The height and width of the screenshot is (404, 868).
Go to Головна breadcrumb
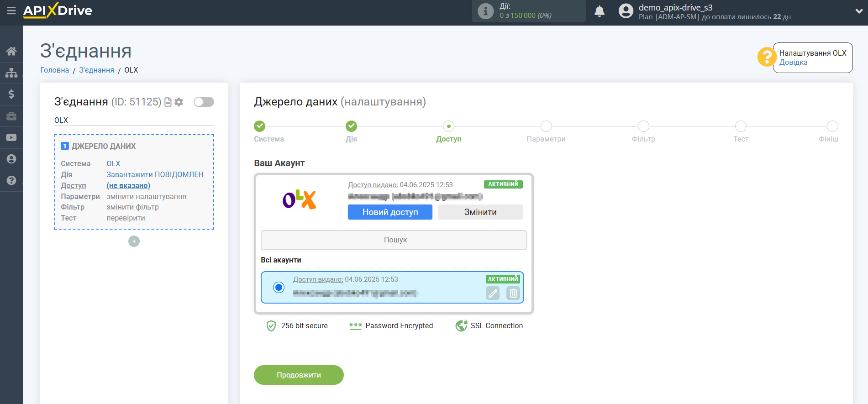(55, 70)
